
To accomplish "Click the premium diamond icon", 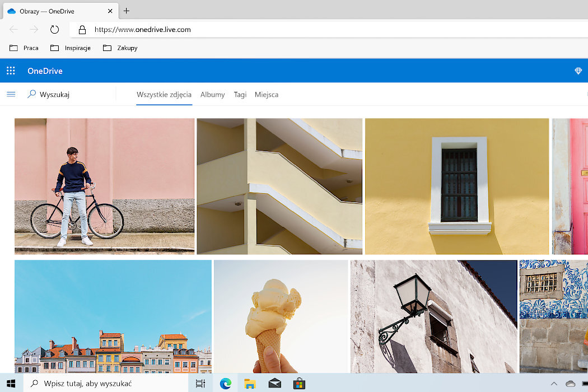I will 578,71.
